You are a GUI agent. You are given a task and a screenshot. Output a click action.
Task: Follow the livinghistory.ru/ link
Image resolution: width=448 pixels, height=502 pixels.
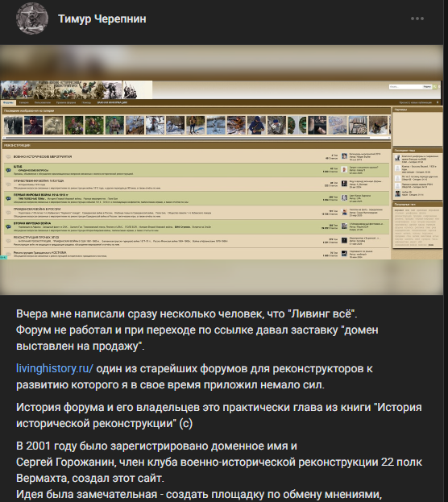coord(55,368)
